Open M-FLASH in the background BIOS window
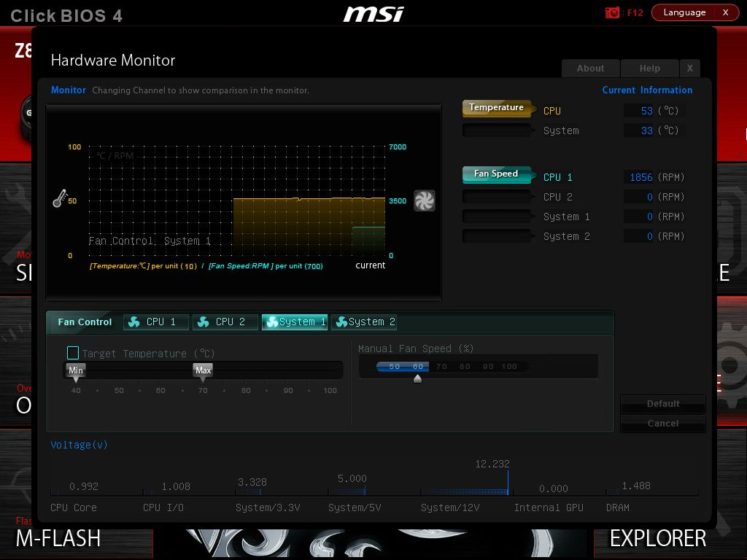The height and width of the screenshot is (560, 747). point(58,538)
